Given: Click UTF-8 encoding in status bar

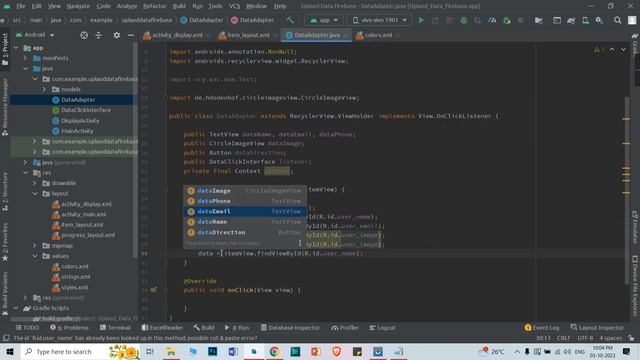Looking at the screenshot, I should 585,338.
